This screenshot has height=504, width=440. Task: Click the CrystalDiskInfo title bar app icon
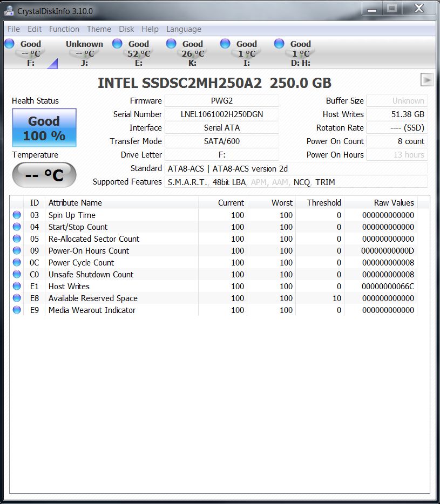point(9,10)
